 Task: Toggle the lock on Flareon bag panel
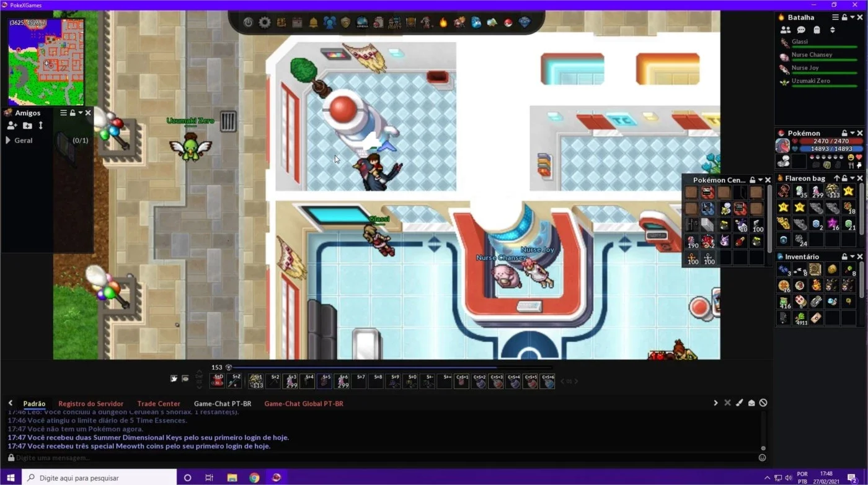[x=844, y=178]
